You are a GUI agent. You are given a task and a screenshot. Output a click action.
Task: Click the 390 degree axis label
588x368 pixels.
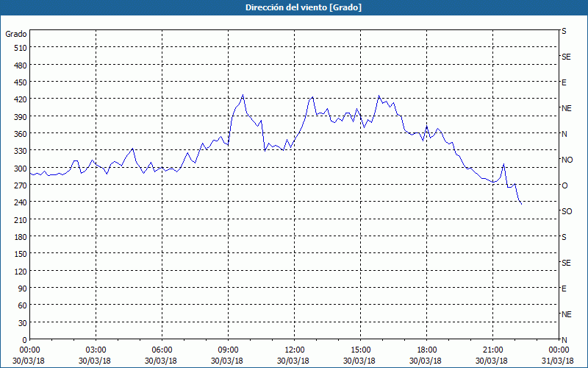(x=21, y=117)
